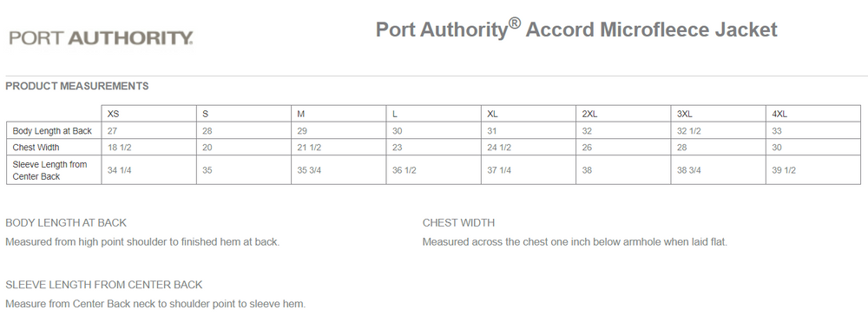The image size is (868, 323).
Task: Click the XL body length value 31
Action: coord(529,131)
